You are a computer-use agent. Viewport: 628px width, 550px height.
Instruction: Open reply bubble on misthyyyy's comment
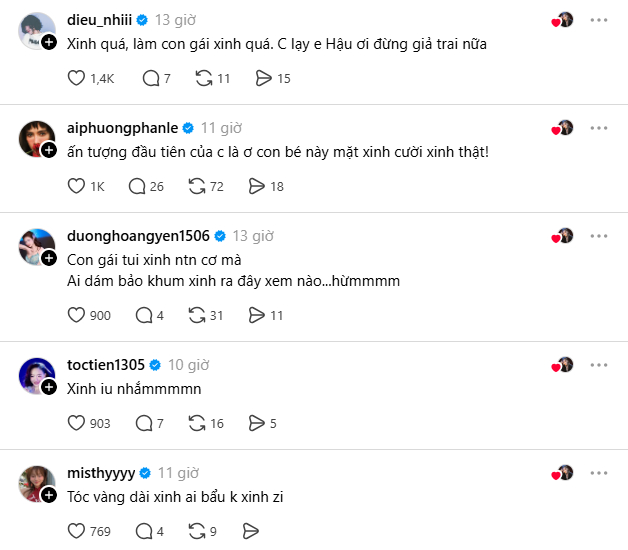(x=144, y=532)
